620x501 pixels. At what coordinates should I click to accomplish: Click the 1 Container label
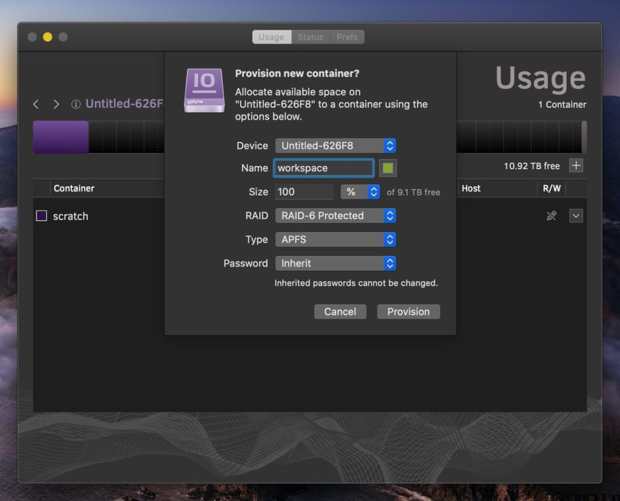[562, 105]
